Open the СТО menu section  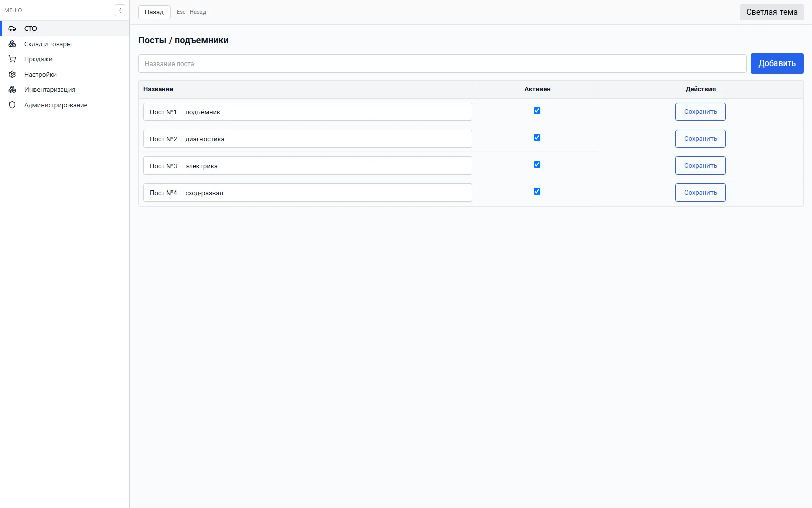click(65, 28)
